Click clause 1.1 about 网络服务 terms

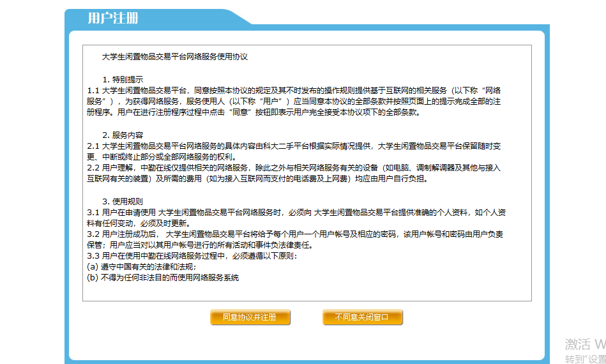(x=294, y=102)
